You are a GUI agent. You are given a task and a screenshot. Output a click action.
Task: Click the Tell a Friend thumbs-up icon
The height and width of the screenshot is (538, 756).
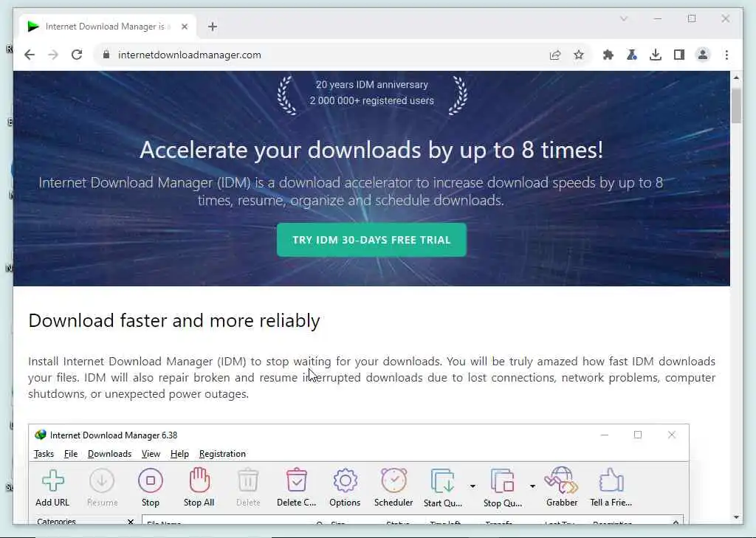click(611, 480)
